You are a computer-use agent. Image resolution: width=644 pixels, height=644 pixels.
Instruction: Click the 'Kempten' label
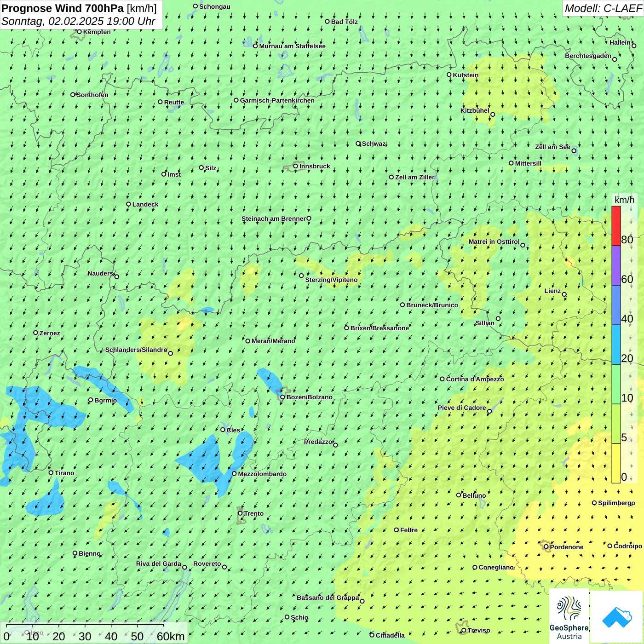tap(97, 32)
